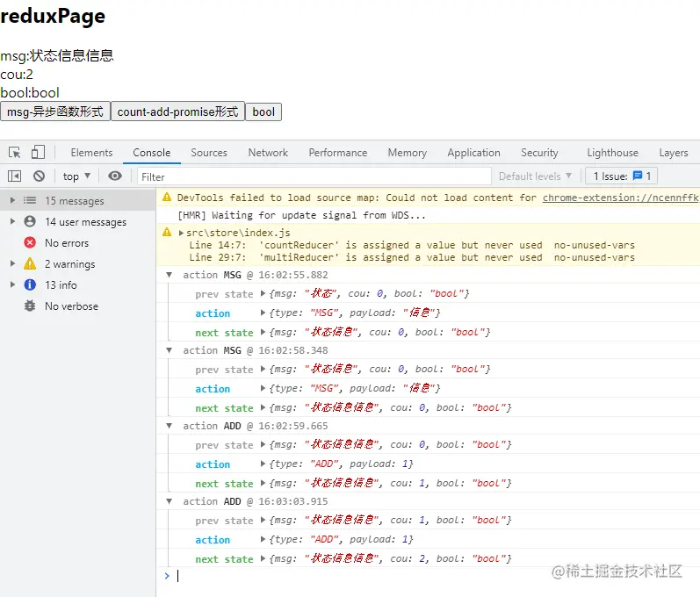Viewport: 700px width, 597px height.
Task: Toggle the live expression eye icon
Action: click(115, 176)
